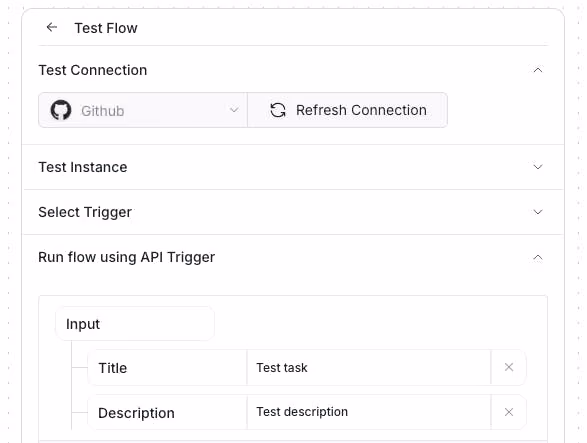The width and height of the screenshot is (587, 443).
Task: Click the refresh arrows icon
Action: point(278,110)
